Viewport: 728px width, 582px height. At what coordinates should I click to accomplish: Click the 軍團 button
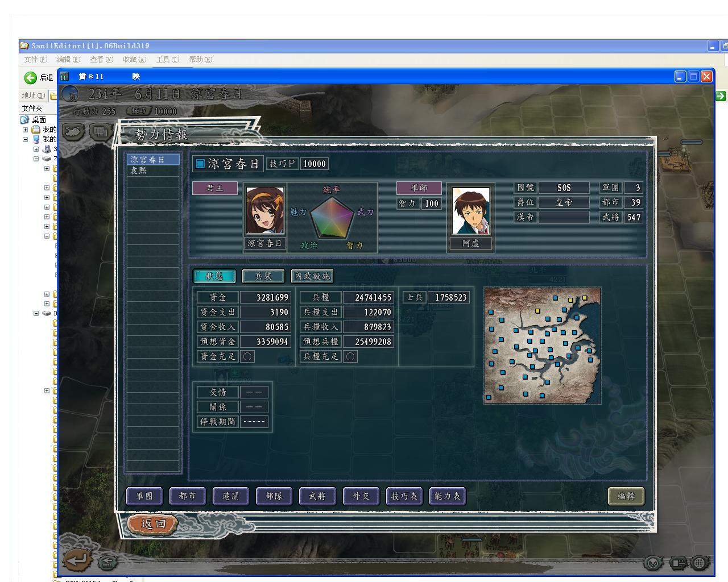point(144,496)
